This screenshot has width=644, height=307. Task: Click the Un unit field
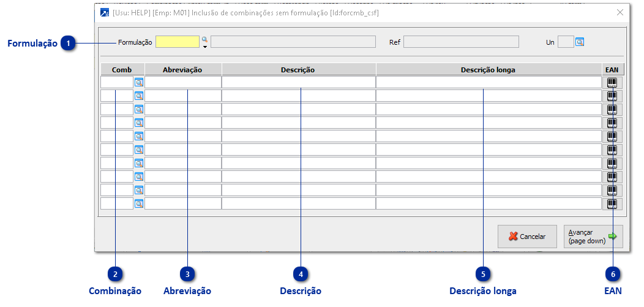tap(566, 42)
